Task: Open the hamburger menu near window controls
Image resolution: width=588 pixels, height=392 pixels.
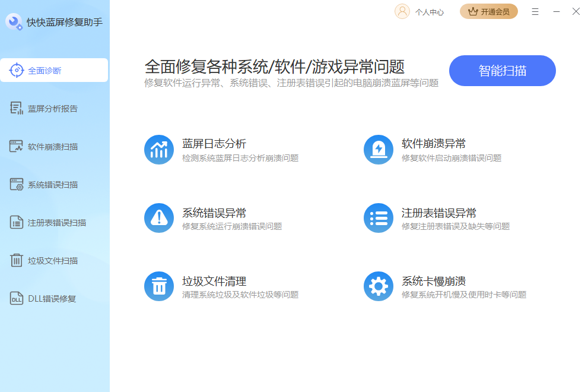Action: [535, 11]
